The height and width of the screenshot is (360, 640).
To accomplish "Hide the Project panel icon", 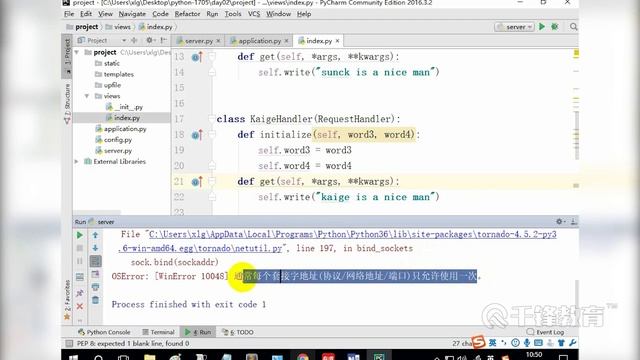I will click(x=164, y=40).
